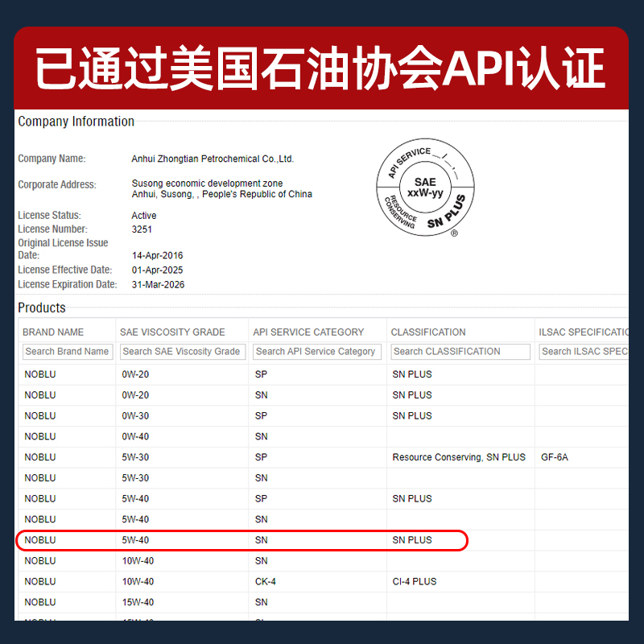This screenshot has width=644, height=644.
Task: Click the CK-4 service category cell
Action: click(266, 581)
